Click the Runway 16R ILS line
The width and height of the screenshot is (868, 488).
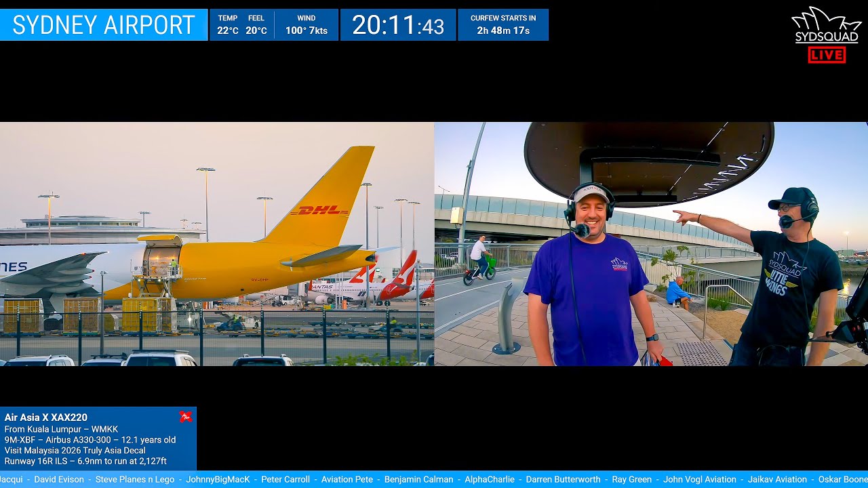coord(85,461)
